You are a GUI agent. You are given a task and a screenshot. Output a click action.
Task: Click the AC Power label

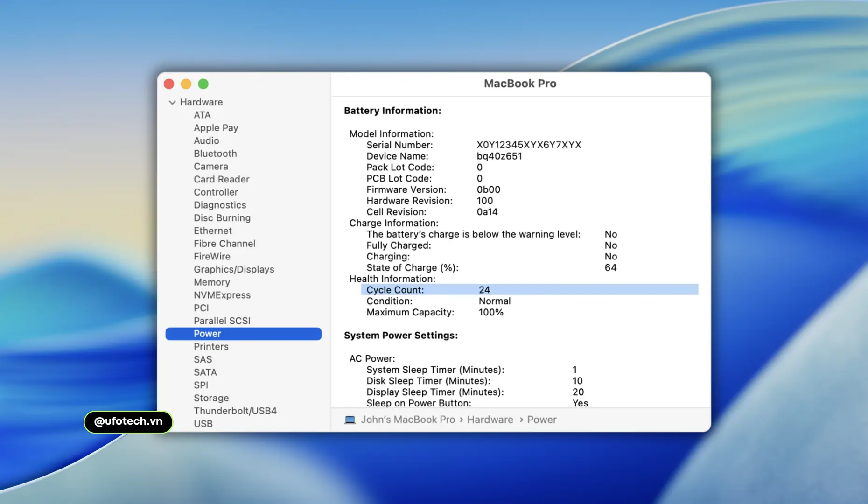372,359
